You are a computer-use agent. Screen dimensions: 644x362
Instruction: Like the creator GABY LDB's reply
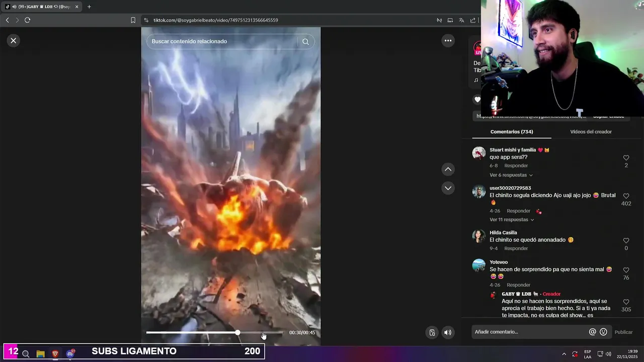626,302
